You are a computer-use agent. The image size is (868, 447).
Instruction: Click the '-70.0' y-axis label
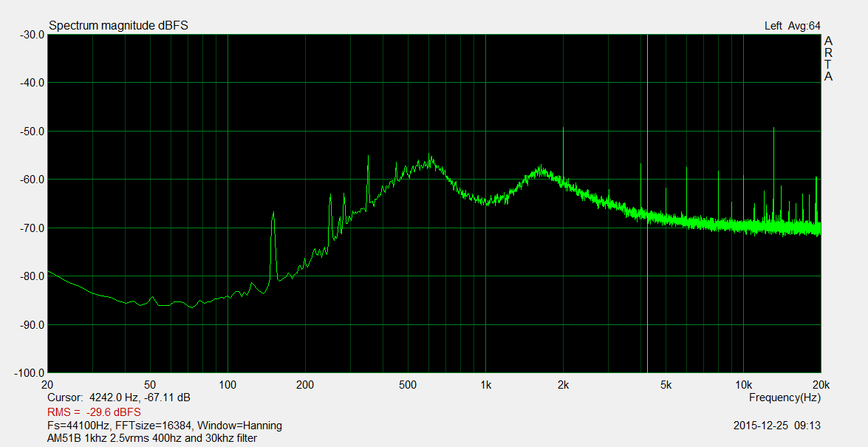(31, 228)
